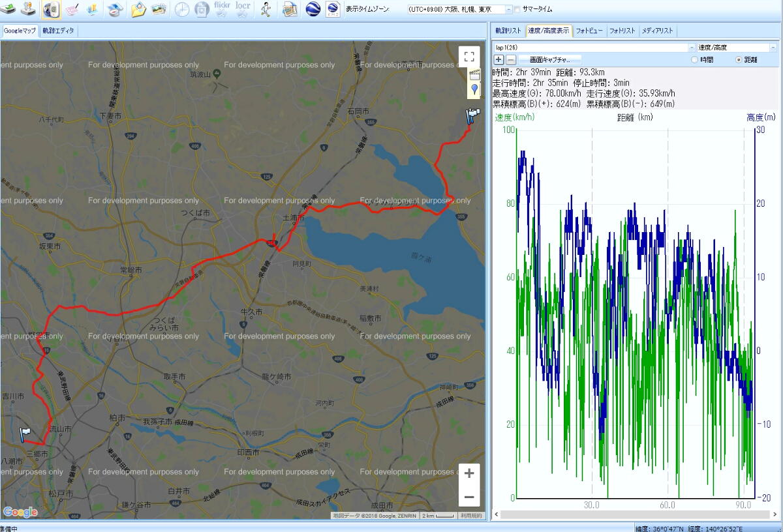The image size is (783, 532).
Task: Open the timezone dropdown (UTC+09:00)
Action: click(x=508, y=10)
